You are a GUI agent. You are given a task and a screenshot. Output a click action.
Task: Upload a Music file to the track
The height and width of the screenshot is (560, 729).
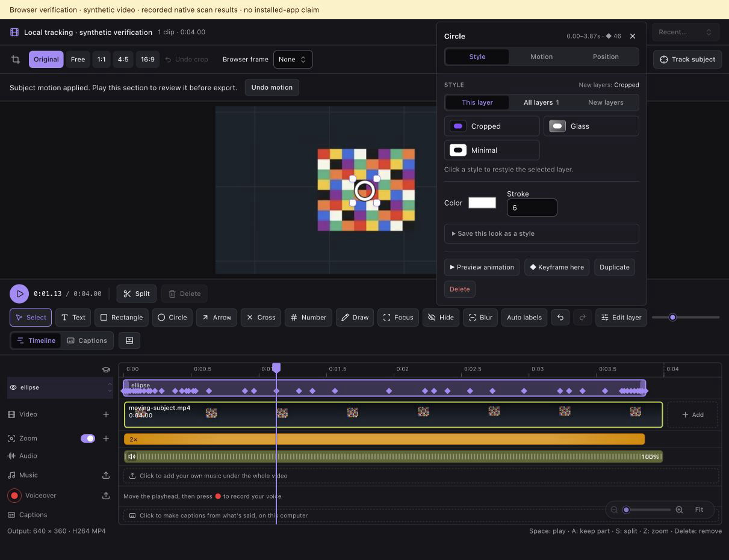(x=106, y=475)
